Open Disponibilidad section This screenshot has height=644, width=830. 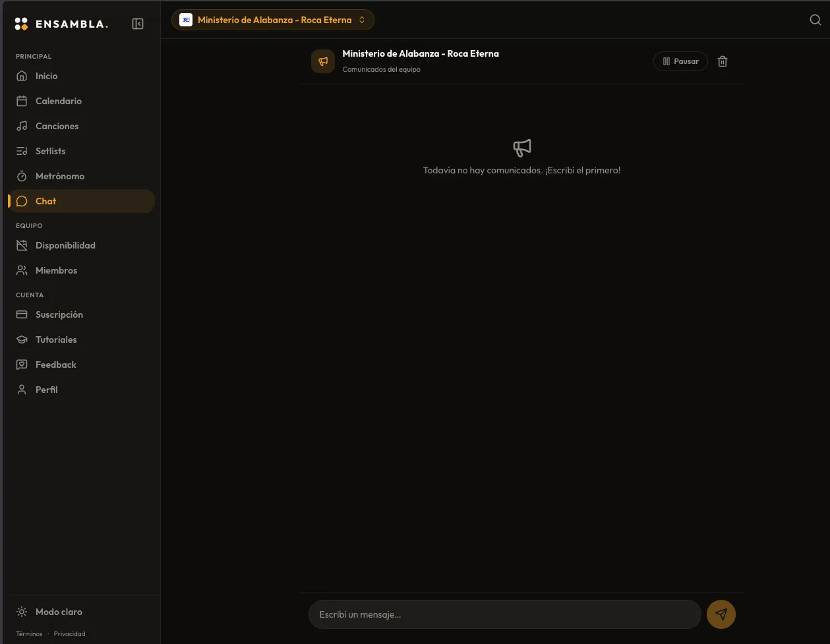click(81, 245)
